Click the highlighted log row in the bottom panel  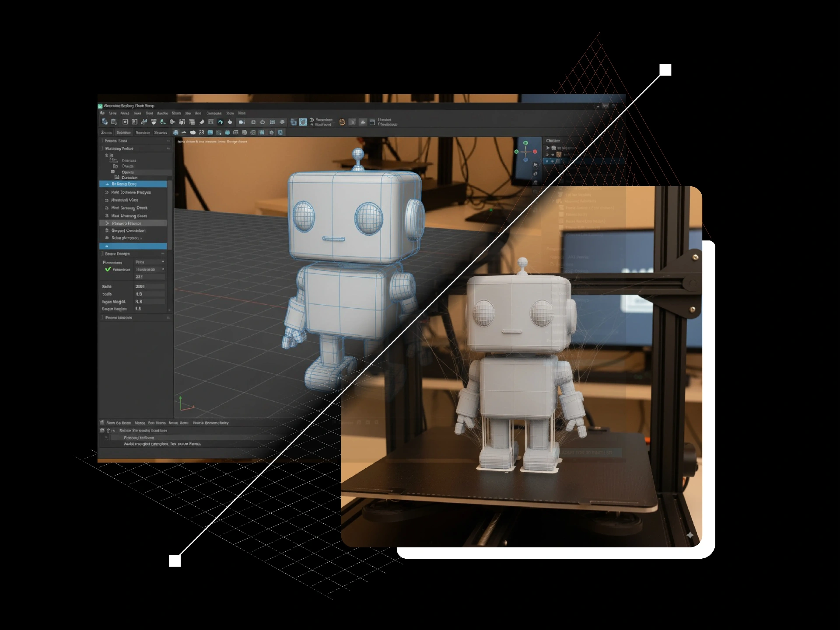click(x=197, y=438)
